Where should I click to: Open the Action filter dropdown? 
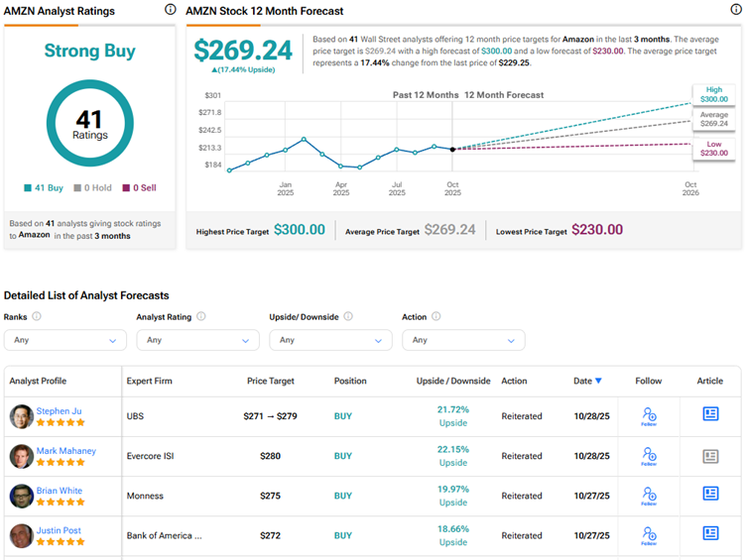point(463,340)
